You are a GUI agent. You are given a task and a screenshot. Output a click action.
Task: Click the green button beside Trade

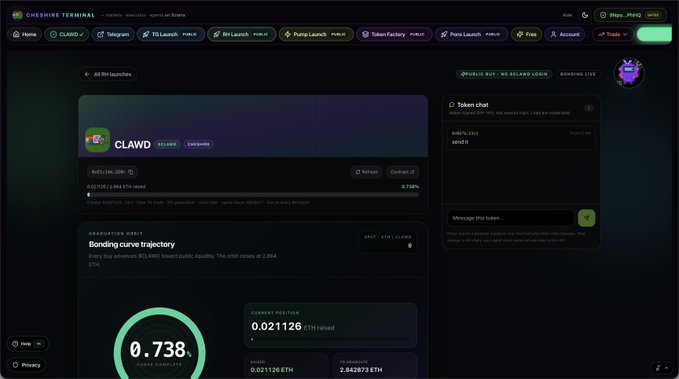pos(654,34)
